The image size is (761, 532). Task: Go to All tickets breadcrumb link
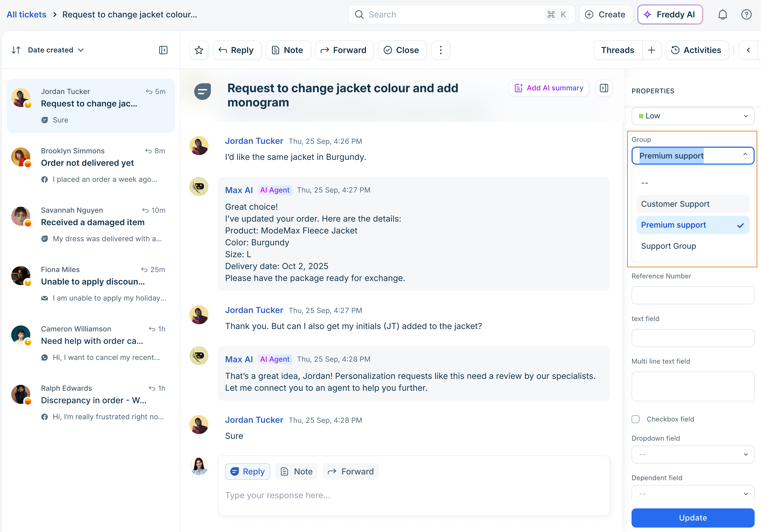(x=27, y=15)
